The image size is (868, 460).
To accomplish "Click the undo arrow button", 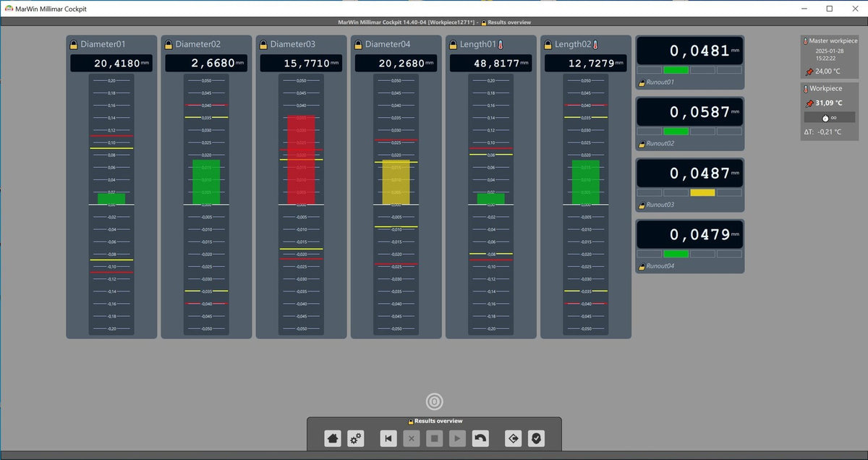I will point(480,438).
